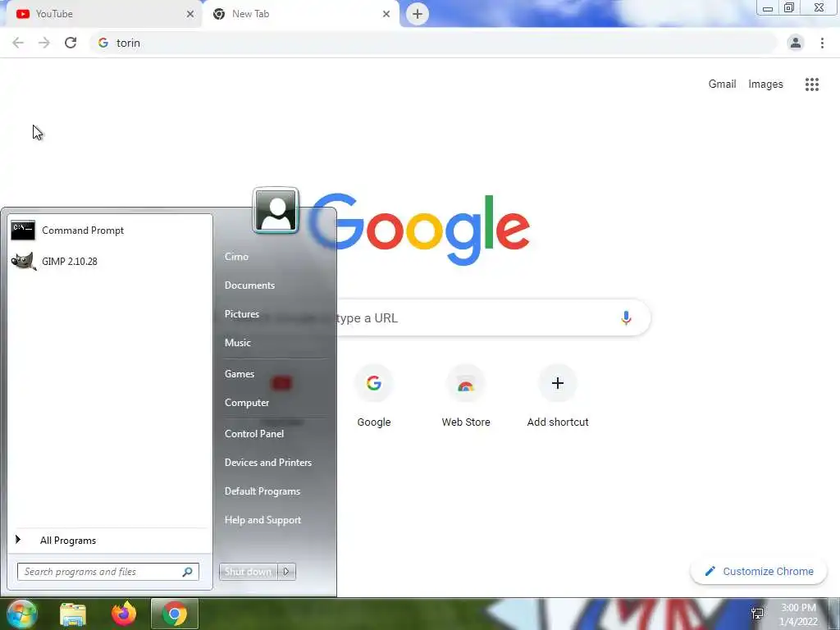
Task: Click the GIMP 2.10.28 mascot icon
Action: click(x=24, y=262)
